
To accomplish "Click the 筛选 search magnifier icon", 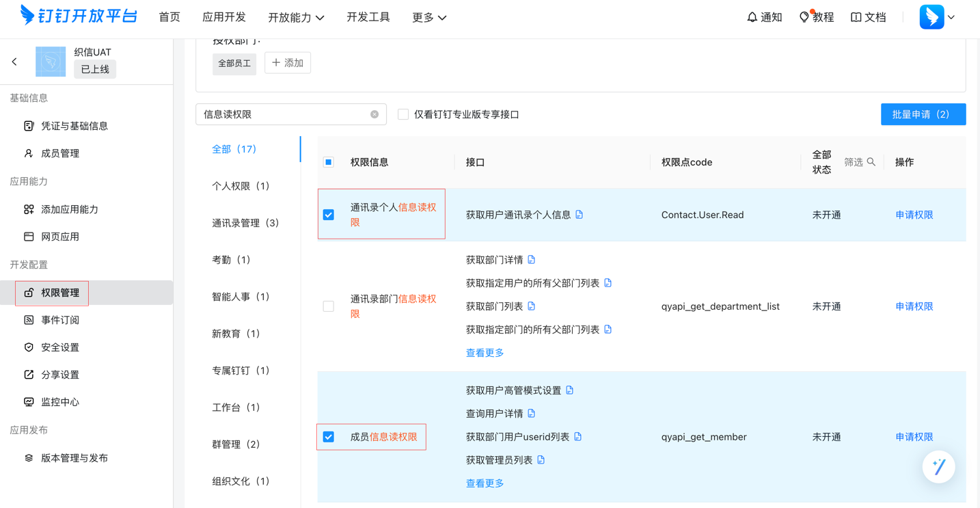I will click(871, 162).
